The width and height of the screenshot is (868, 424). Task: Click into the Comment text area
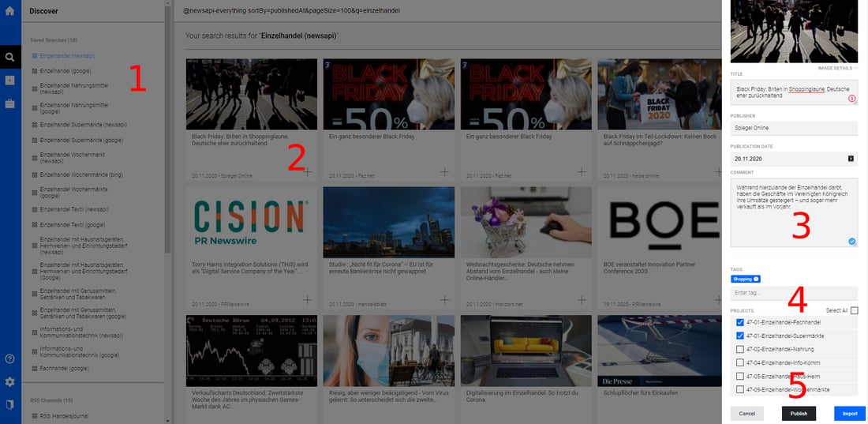click(x=794, y=212)
